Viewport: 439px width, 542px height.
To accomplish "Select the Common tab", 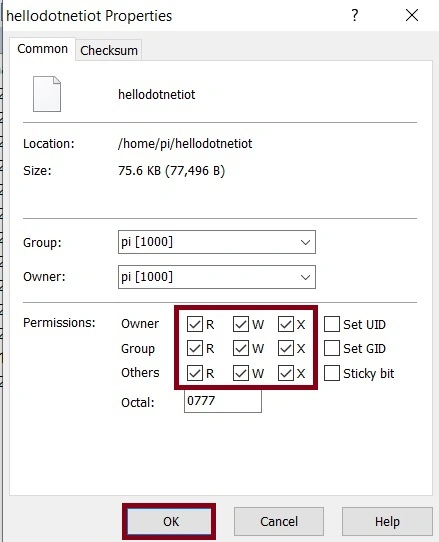I will 43,49.
